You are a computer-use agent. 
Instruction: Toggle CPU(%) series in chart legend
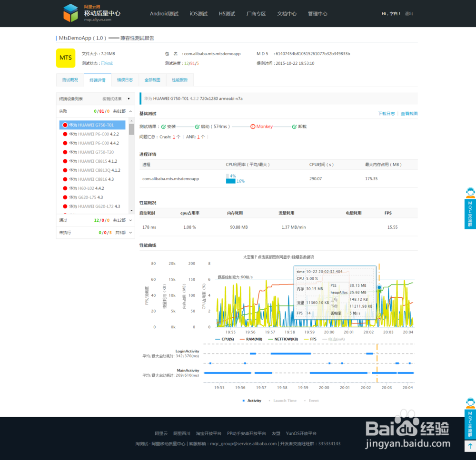pyautogui.click(x=224, y=339)
